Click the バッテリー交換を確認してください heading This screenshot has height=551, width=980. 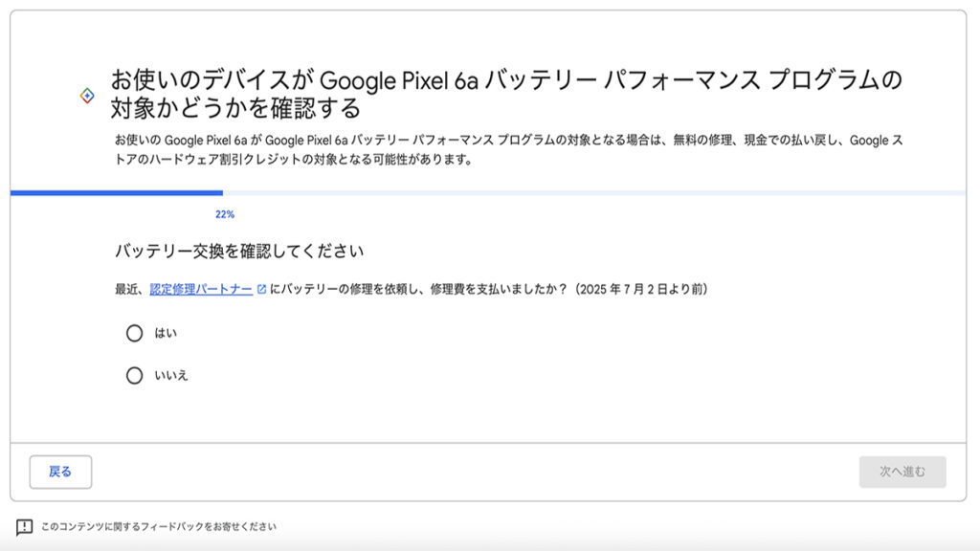(239, 252)
